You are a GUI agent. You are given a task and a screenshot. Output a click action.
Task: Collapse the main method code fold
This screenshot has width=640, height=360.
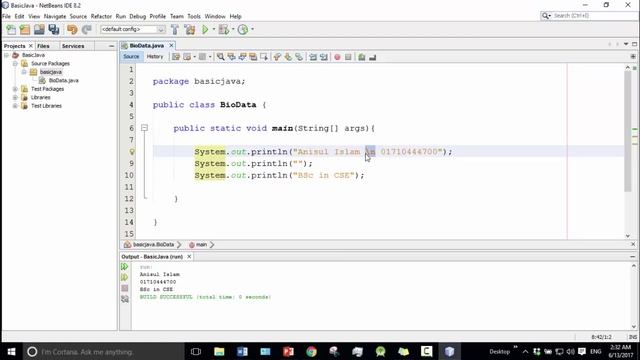point(144,128)
